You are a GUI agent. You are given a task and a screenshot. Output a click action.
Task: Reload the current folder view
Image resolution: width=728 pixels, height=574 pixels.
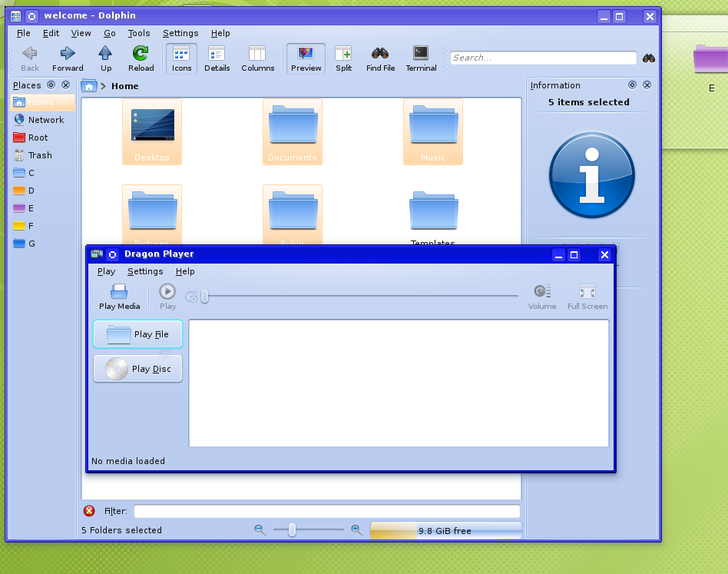[x=141, y=58]
